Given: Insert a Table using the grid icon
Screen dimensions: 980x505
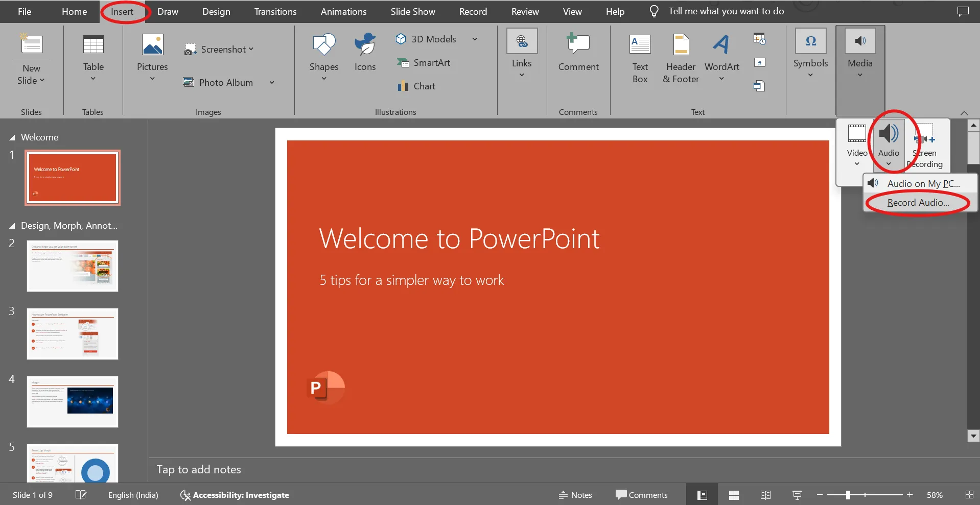Looking at the screenshot, I should pos(94,45).
